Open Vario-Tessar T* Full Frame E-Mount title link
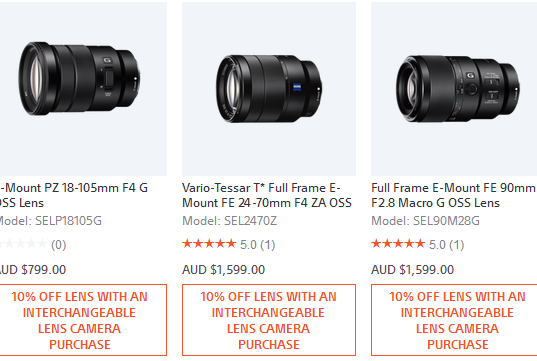Viewport: 537px width, 361px height. [267, 195]
